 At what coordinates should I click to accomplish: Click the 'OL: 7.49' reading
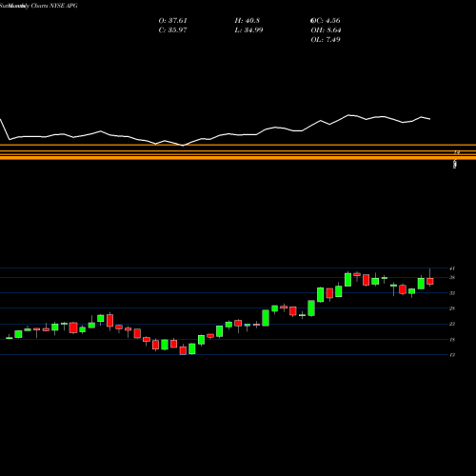point(326,40)
